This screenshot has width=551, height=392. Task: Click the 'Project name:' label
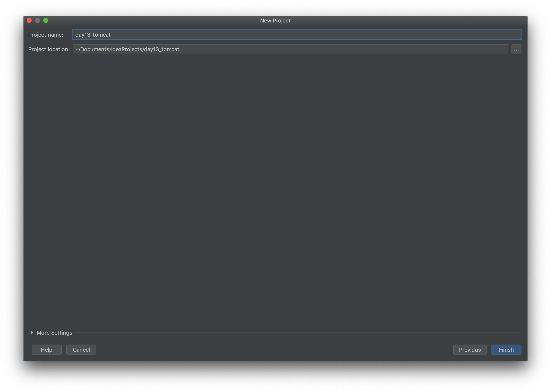click(x=46, y=35)
